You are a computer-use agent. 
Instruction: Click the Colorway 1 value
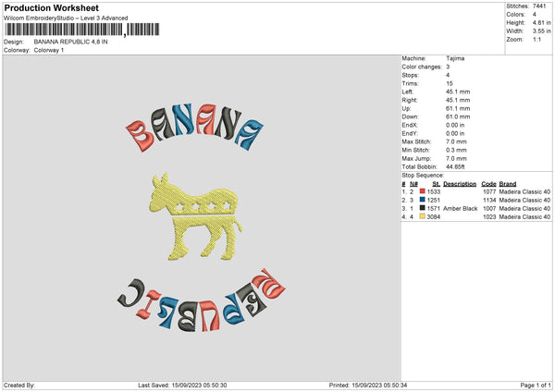coord(49,50)
